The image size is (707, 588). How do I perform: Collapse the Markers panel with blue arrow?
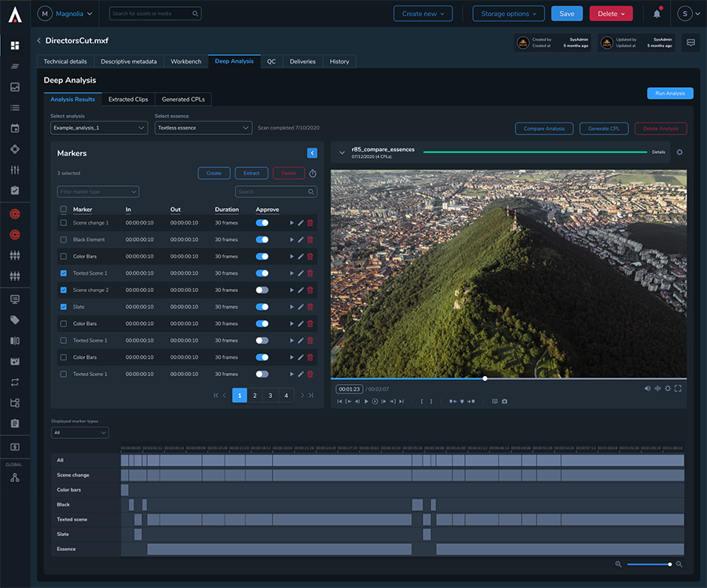pyautogui.click(x=312, y=153)
